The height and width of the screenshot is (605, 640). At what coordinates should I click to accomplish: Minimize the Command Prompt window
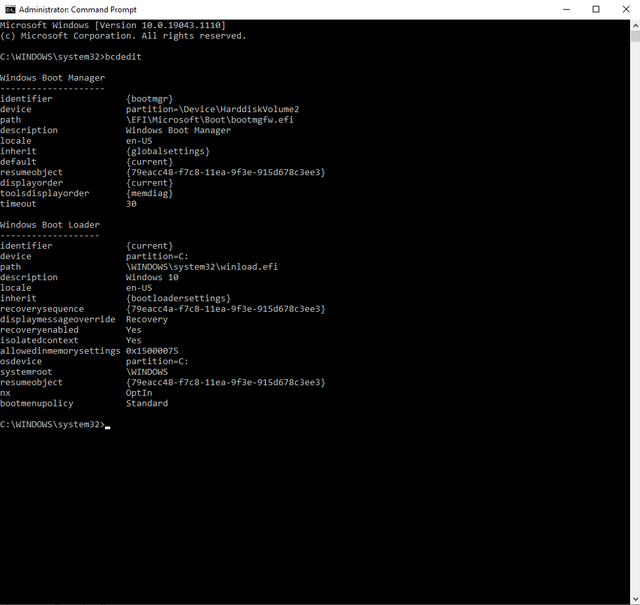(x=566, y=9)
